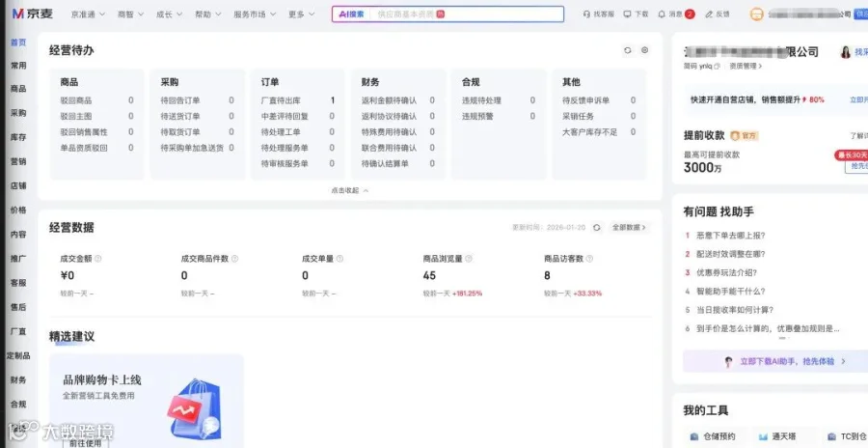
Task: Open 售后 in the left sidebar
Action: 18,307
